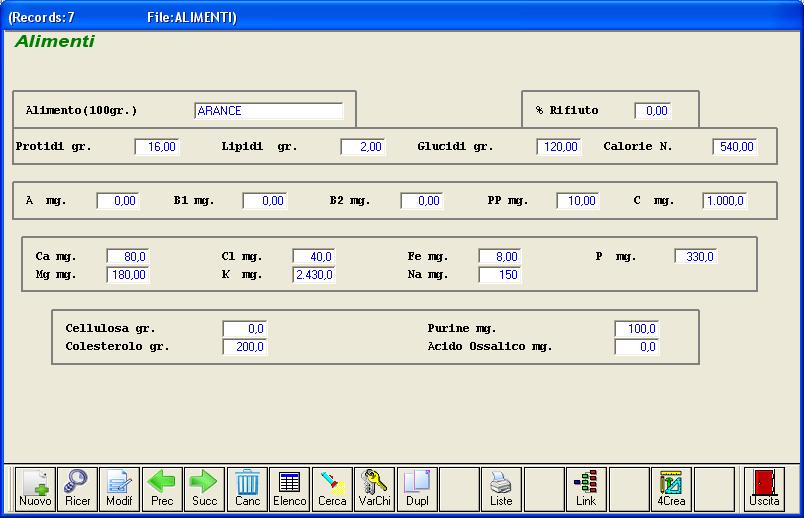
Task: Click the Ca mg. field
Action: pyautogui.click(x=128, y=256)
